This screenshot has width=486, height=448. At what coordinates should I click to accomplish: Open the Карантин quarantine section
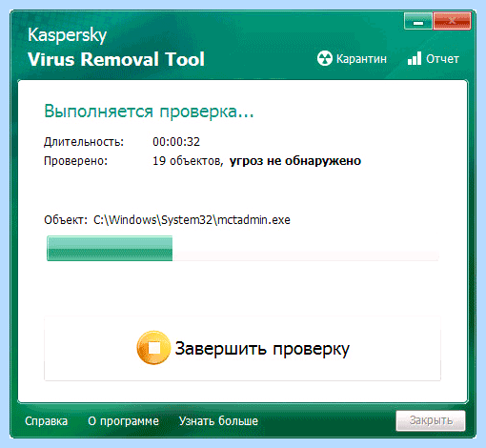point(352,59)
